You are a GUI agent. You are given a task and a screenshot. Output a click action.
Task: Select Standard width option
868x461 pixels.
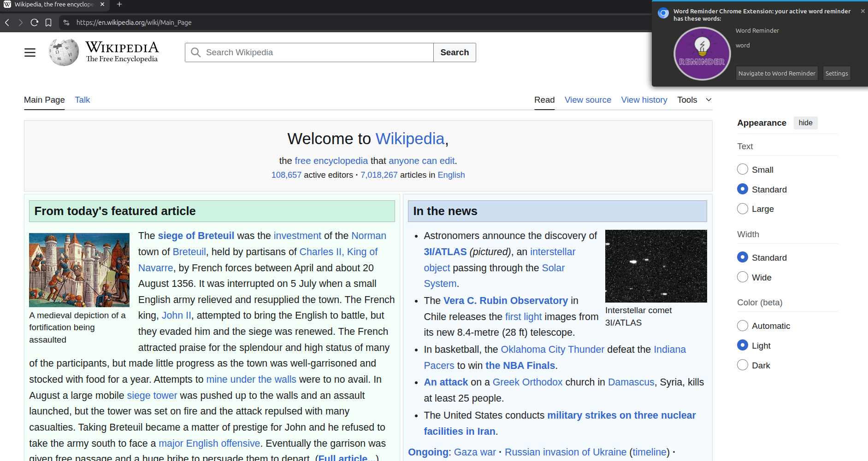(743, 257)
